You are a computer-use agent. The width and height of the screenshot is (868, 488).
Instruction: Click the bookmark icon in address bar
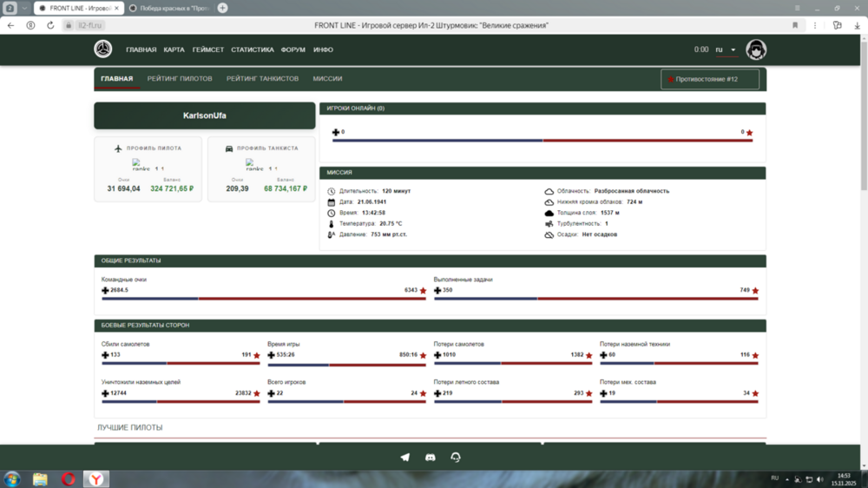click(x=794, y=26)
